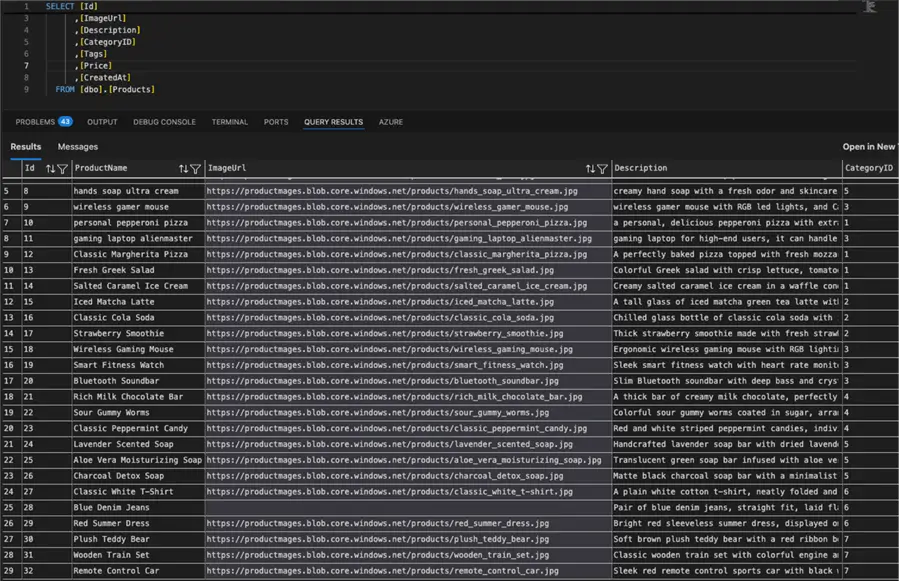The height and width of the screenshot is (581, 900).
Task: View the Messages tab of the query
Action: tap(78, 147)
